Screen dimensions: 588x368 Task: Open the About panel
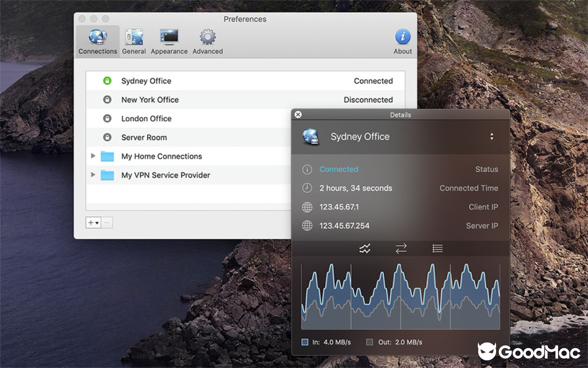402,40
